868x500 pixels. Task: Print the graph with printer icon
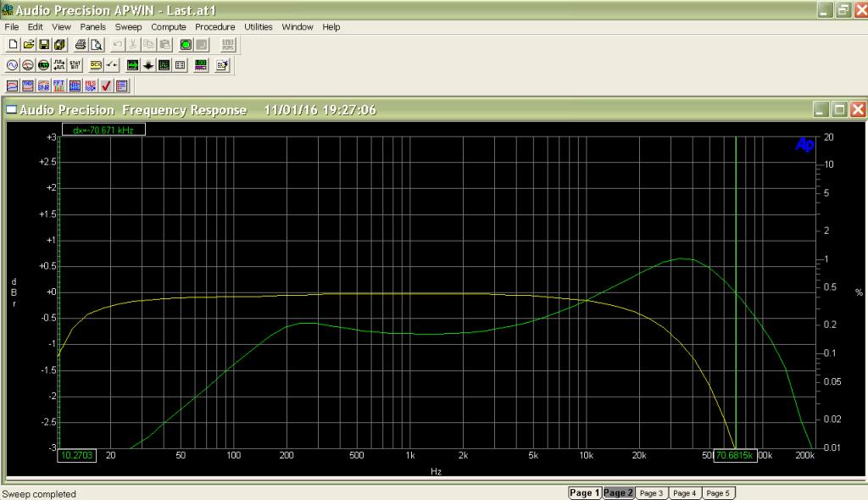point(81,45)
